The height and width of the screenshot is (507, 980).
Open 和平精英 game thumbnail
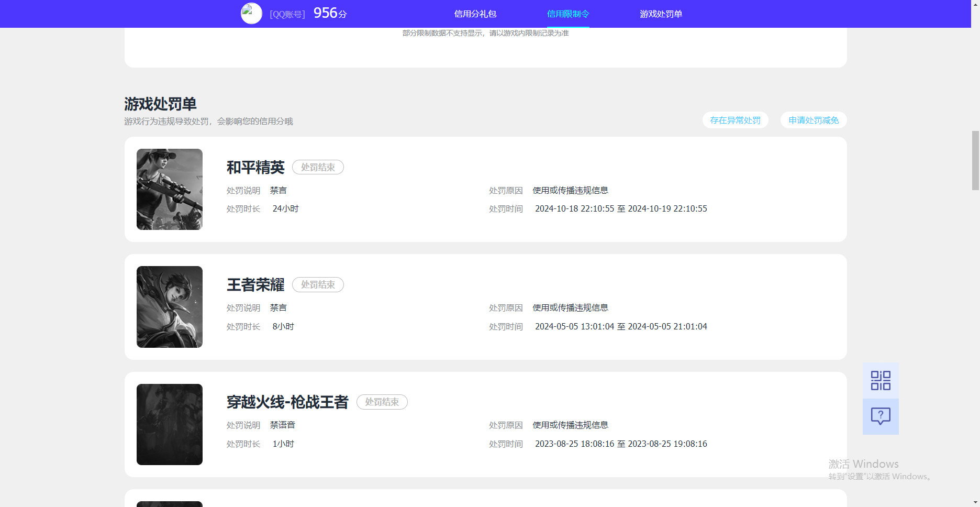[170, 189]
